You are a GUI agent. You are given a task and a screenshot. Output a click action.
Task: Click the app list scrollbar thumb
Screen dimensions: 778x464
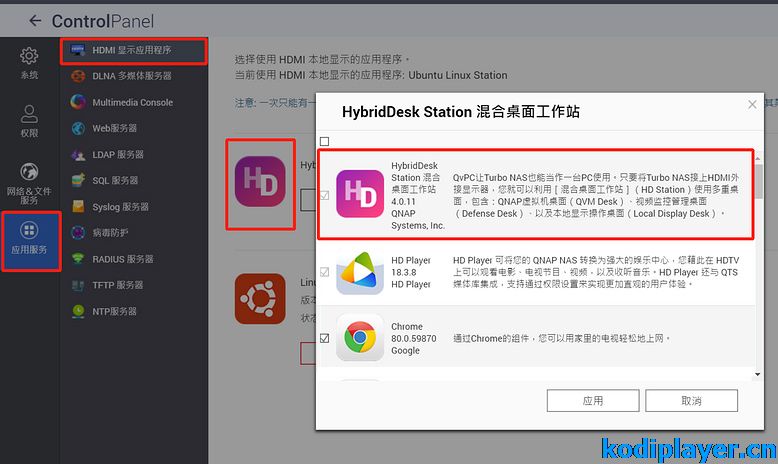pyautogui.click(x=759, y=181)
